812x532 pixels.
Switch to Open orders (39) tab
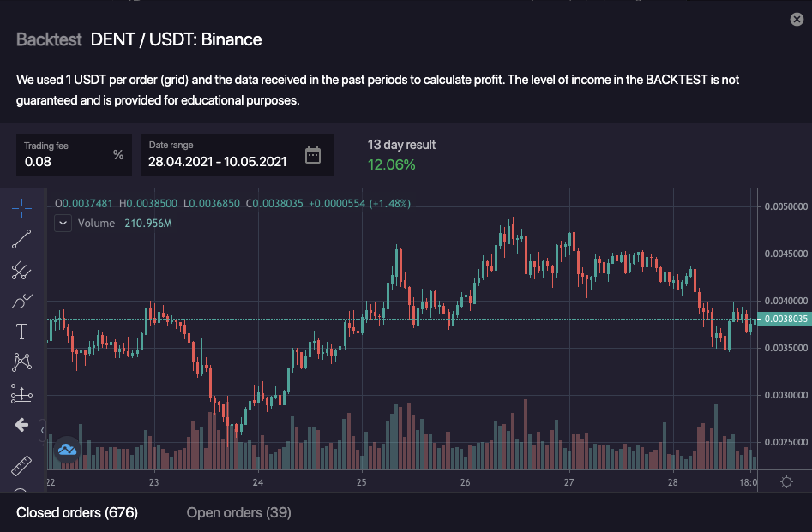(x=238, y=512)
